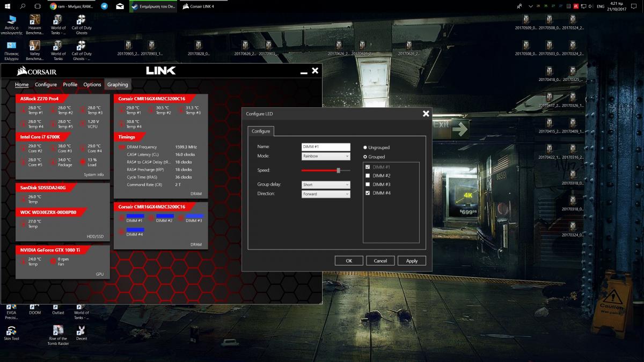
Task: Click the GTX 1080 Ti temperature icon
Action: pyautogui.click(x=23, y=261)
